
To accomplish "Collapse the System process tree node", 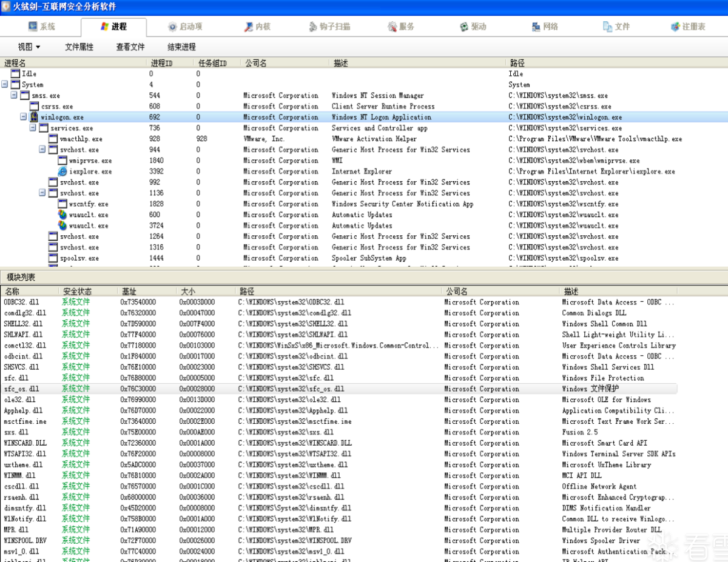I will (4, 84).
